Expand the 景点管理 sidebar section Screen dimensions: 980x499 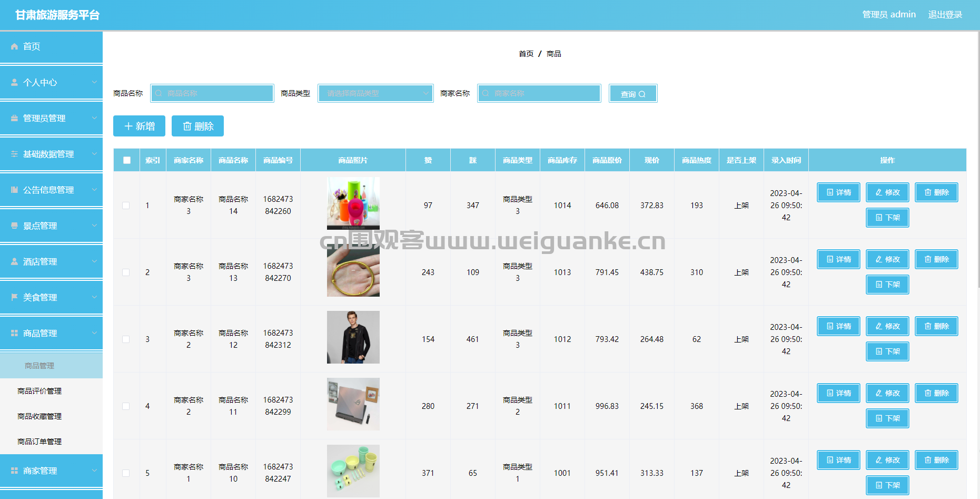51,226
